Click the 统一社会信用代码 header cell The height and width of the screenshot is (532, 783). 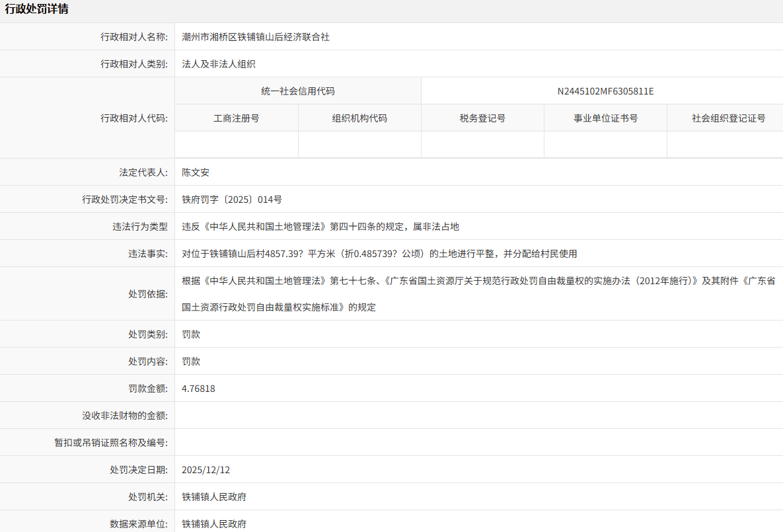tap(298, 91)
